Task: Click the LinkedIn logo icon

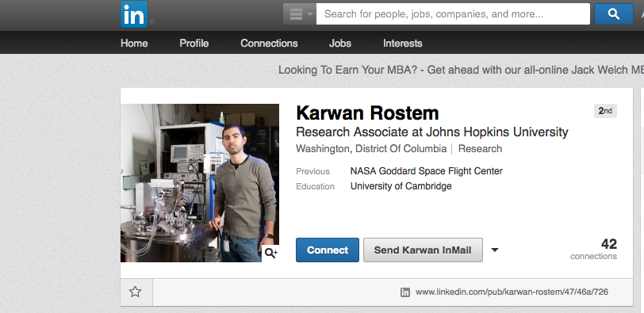Action: [x=134, y=14]
